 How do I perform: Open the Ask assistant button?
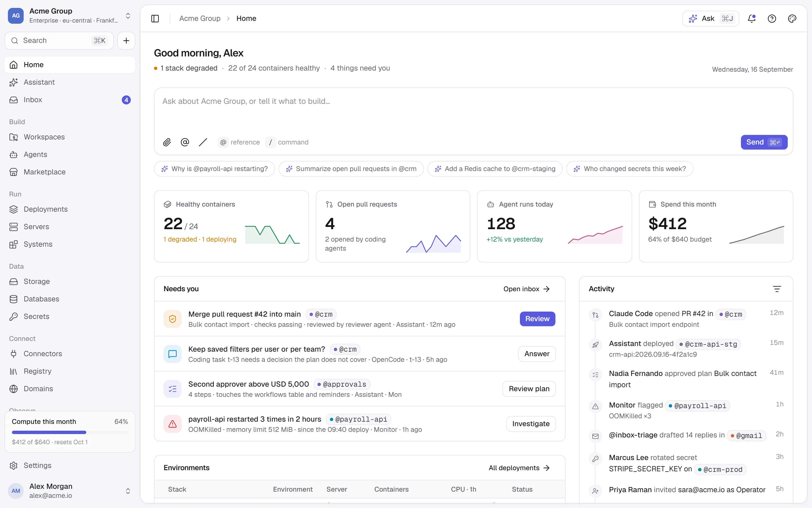710,18
